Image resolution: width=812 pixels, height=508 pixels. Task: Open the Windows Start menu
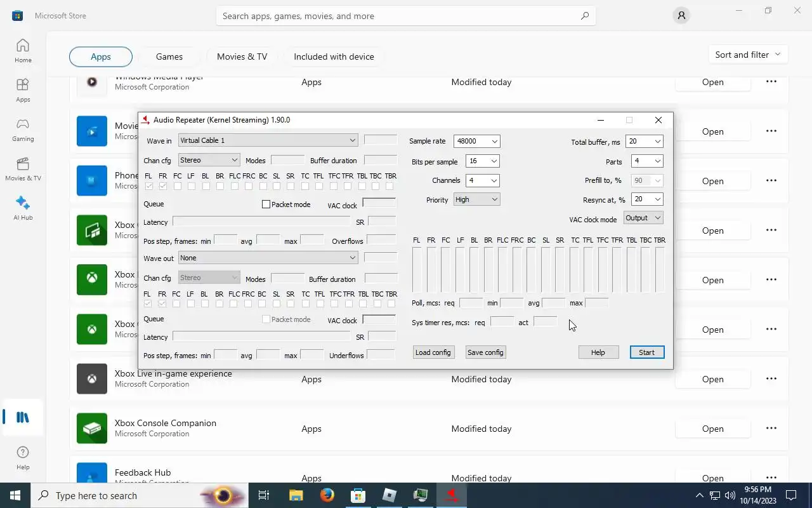[x=15, y=495]
